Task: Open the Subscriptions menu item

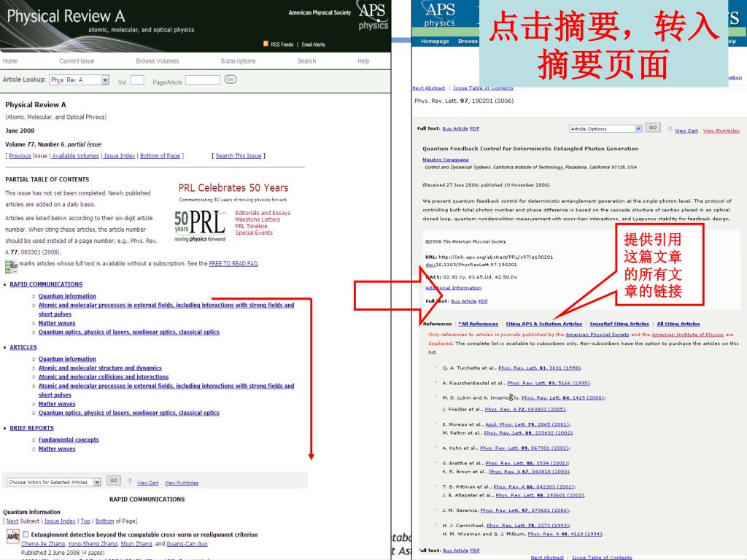Action: [238, 61]
